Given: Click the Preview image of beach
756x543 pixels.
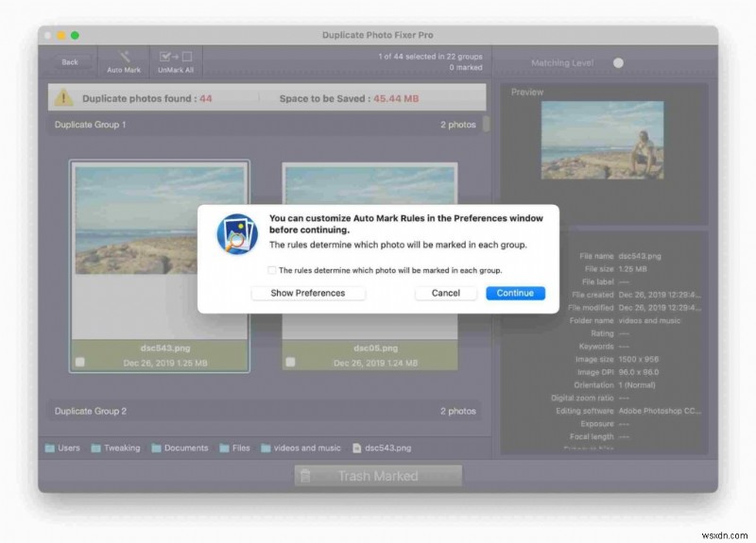Looking at the screenshot, I should [x=602, y=140].
